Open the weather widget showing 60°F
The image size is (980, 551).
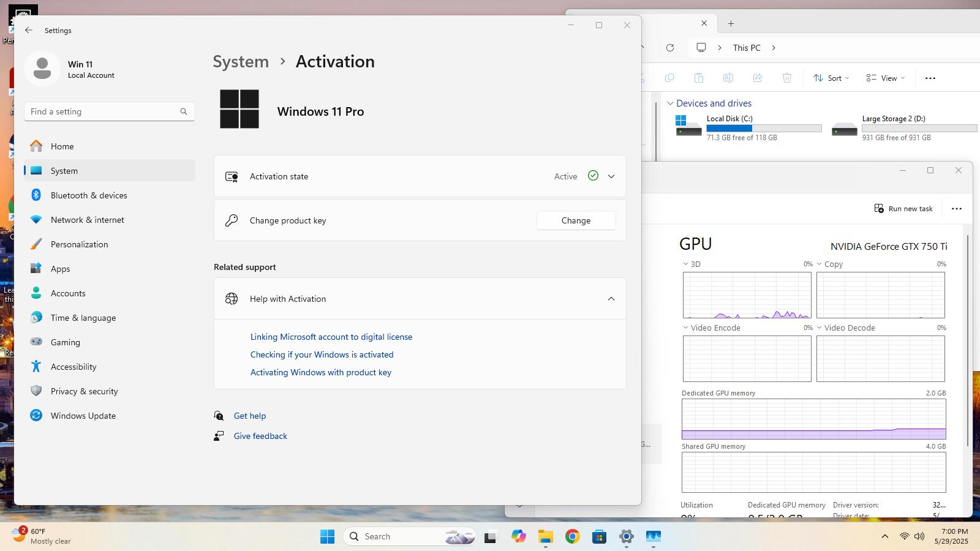pos(42,536)
